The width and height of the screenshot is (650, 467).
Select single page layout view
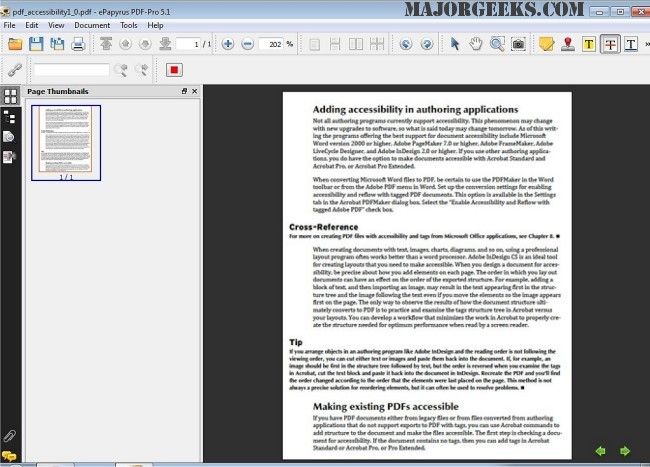click(315, 44)
